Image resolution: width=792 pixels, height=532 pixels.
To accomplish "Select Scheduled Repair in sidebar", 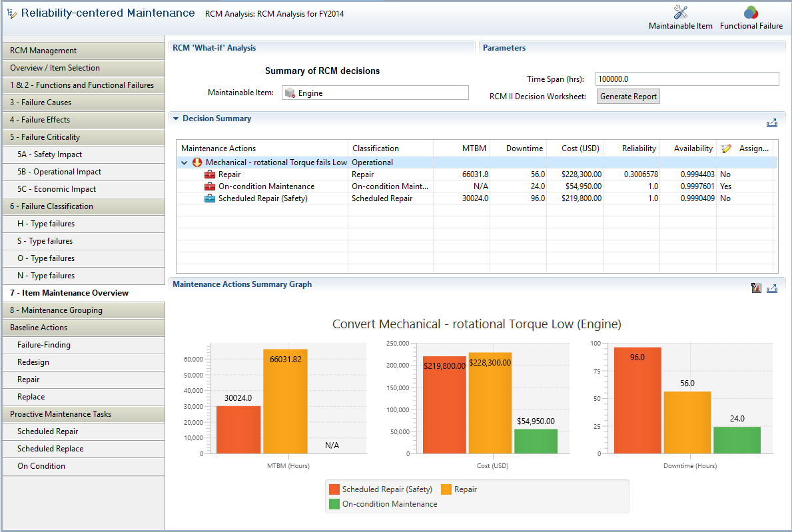I will (x=84, y=431).
